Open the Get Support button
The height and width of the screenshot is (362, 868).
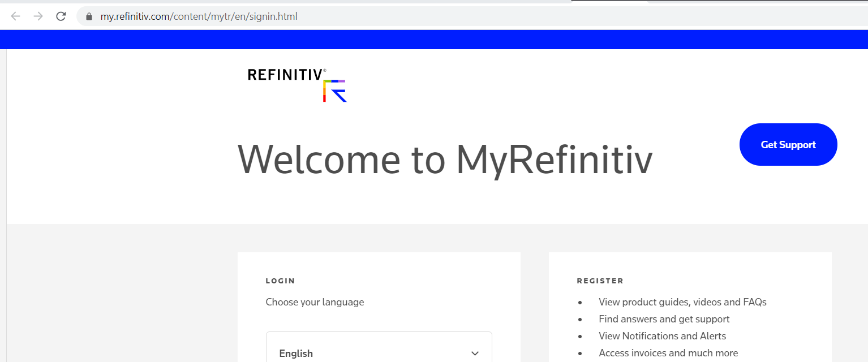click(x=788, y=145)
